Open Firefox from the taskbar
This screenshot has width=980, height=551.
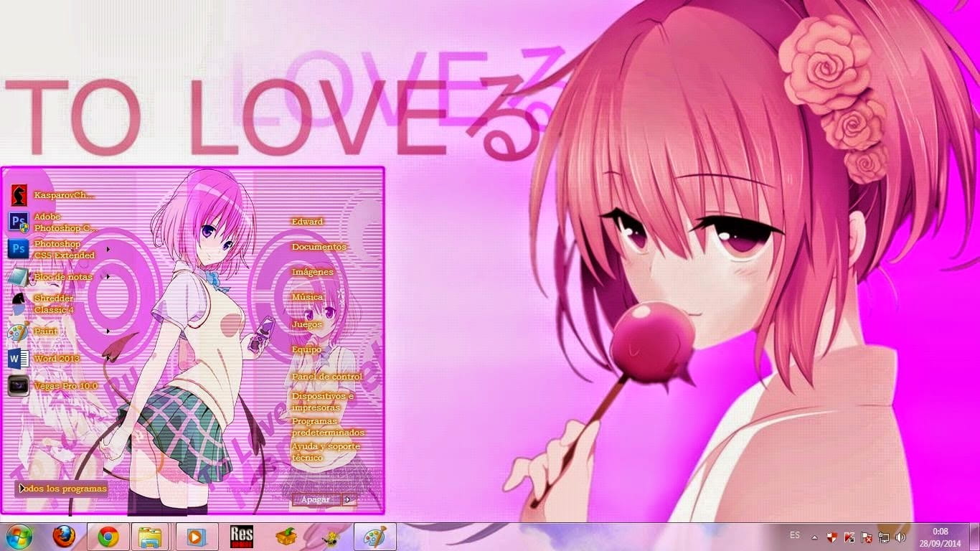pos(64,537)
